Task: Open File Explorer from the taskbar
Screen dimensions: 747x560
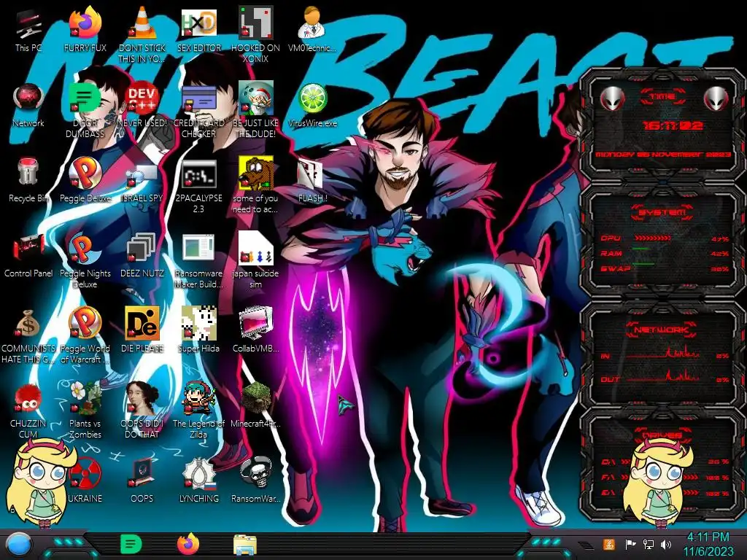Action: click(245, 544)
